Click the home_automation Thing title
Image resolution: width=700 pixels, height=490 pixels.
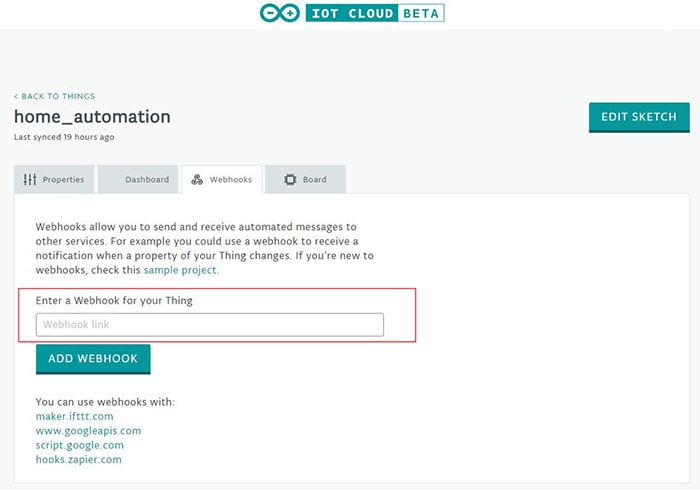click(92, 117)
